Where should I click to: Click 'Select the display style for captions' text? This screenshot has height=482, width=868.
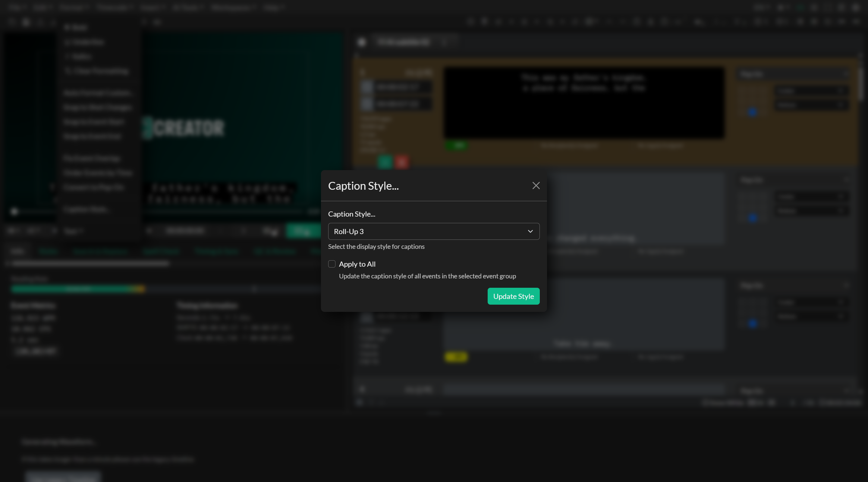point(376,246)
